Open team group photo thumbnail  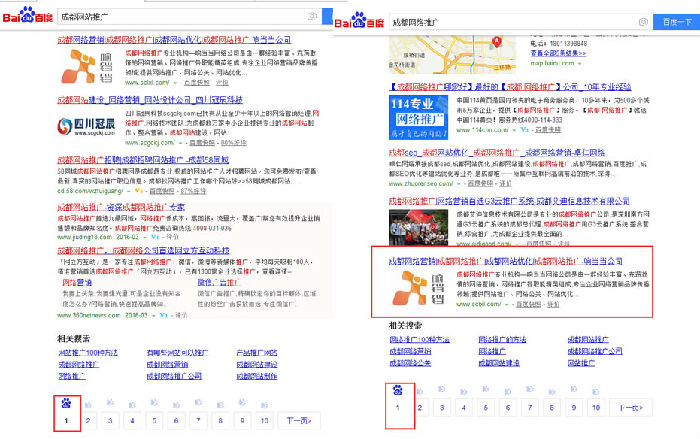pyautogui.click(x=418, y=227)
